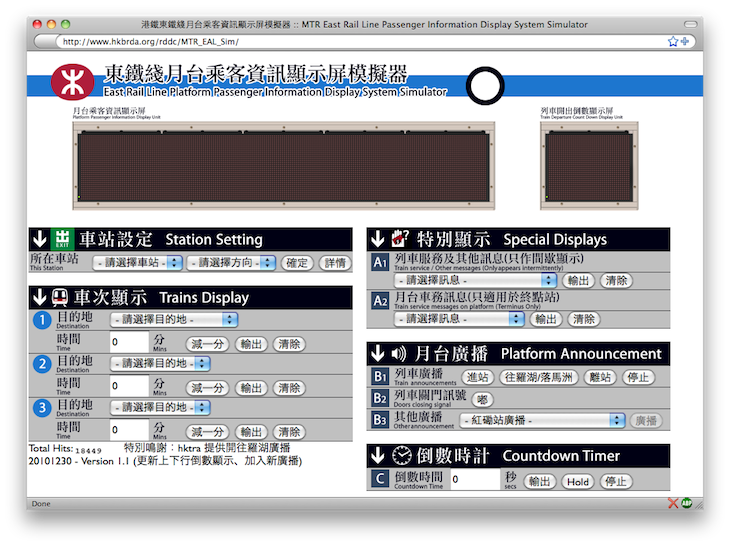Click the blue number 3 train badge

[42, 408]
